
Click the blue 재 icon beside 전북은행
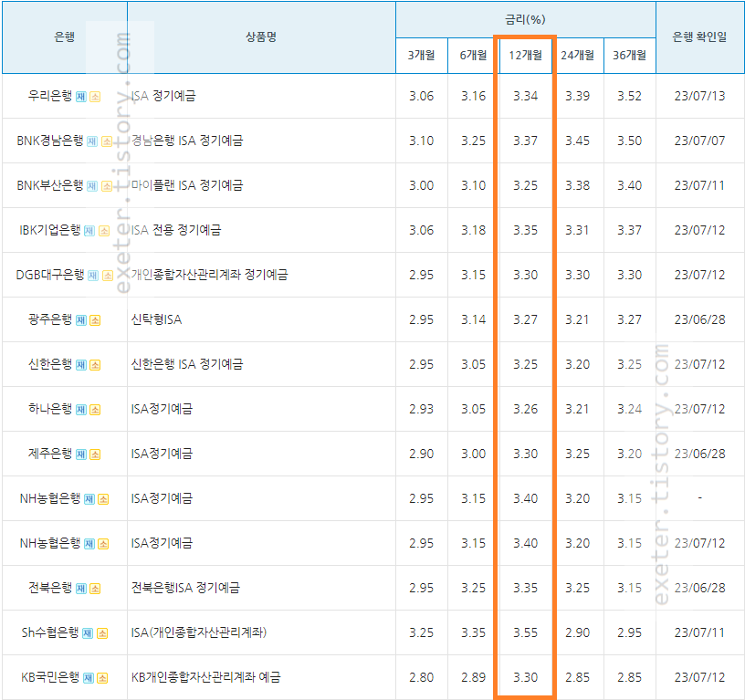click(x=81, y=589)
